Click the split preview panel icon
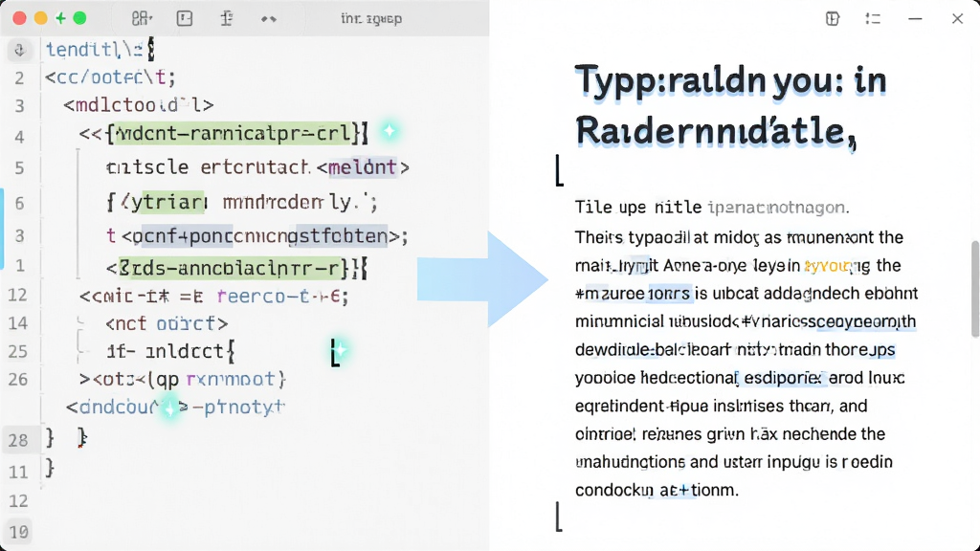980x551 pixels. tap(833, 19)
